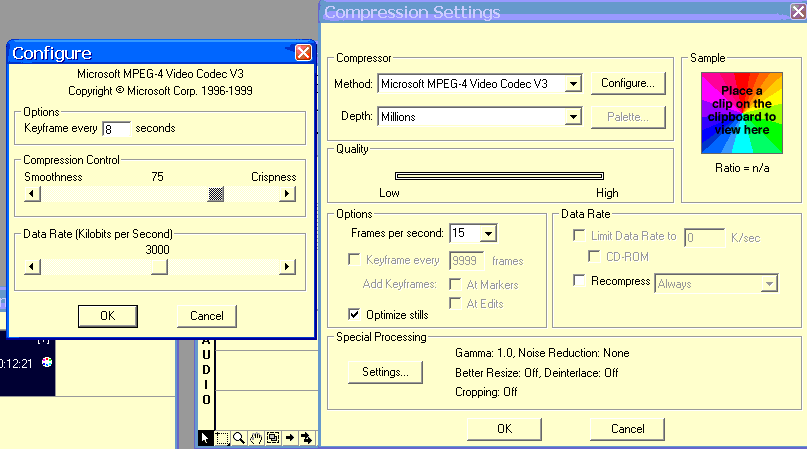
Task: Click 'Copyright © Microsoft Corp. 1996-1999' text
Action: (160, 91)
